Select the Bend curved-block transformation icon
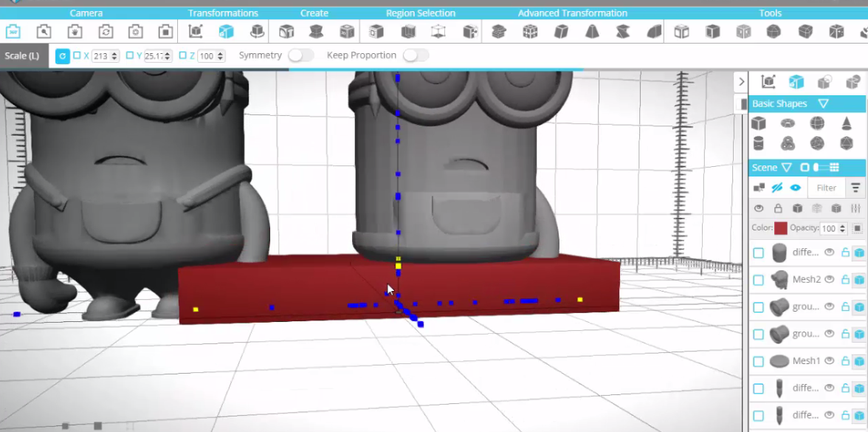This screenshot has width=868, height=432. pyautogui.click(x=654, y=32)
